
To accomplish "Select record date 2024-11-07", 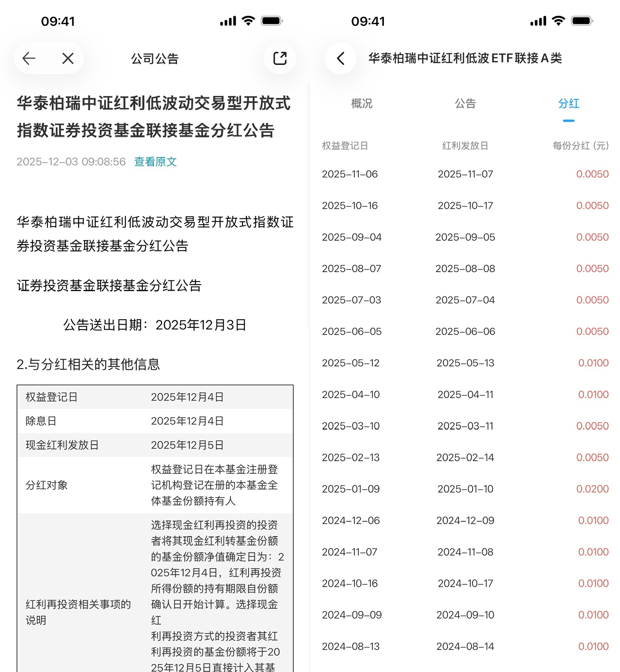I will 349,552.
